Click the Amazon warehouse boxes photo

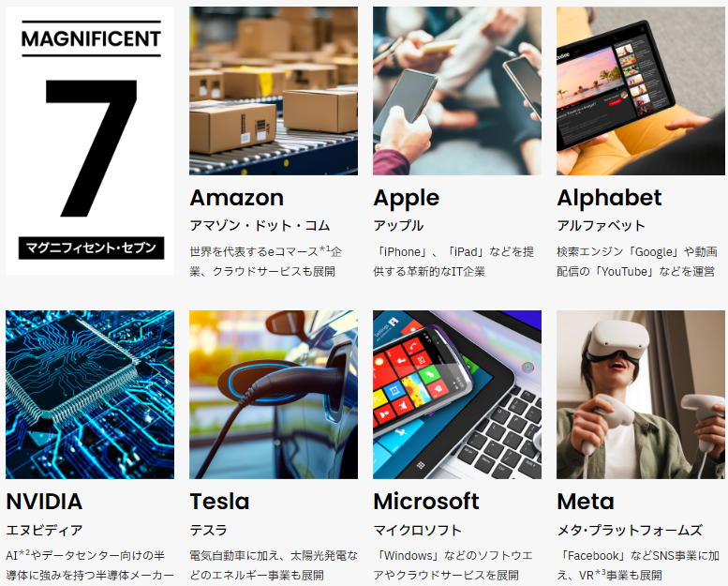274,91
